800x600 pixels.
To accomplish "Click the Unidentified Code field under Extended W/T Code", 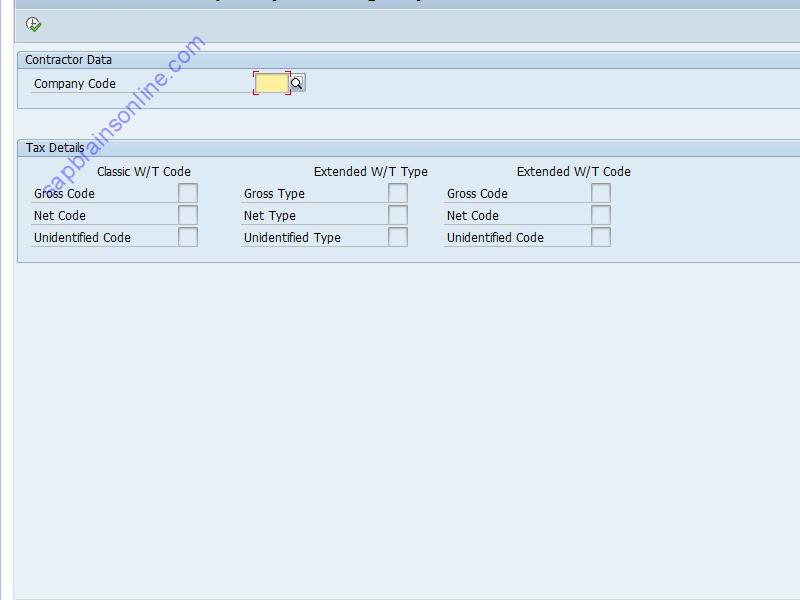I will pyautogui.click(x=600, y=237).
